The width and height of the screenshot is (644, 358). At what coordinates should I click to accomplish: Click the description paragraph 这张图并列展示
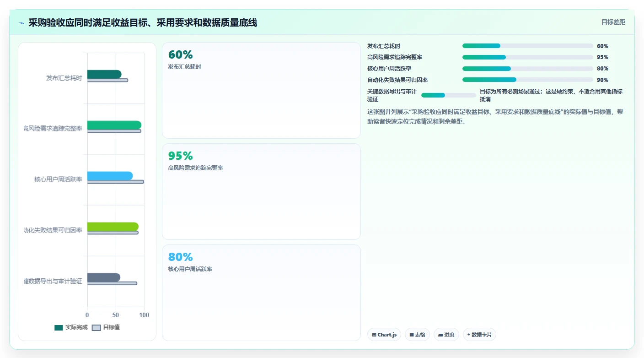click(x=495, y=117)
